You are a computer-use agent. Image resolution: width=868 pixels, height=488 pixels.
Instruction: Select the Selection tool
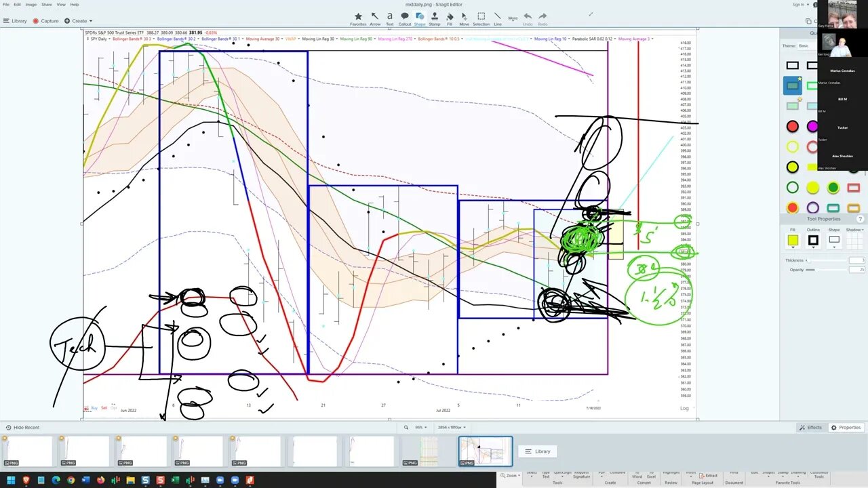(x=481, y=18)
